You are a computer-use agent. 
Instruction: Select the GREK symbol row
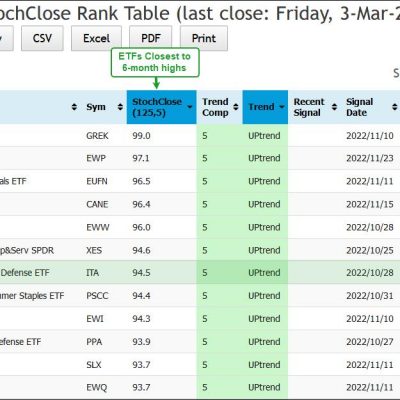click(200, 136)
